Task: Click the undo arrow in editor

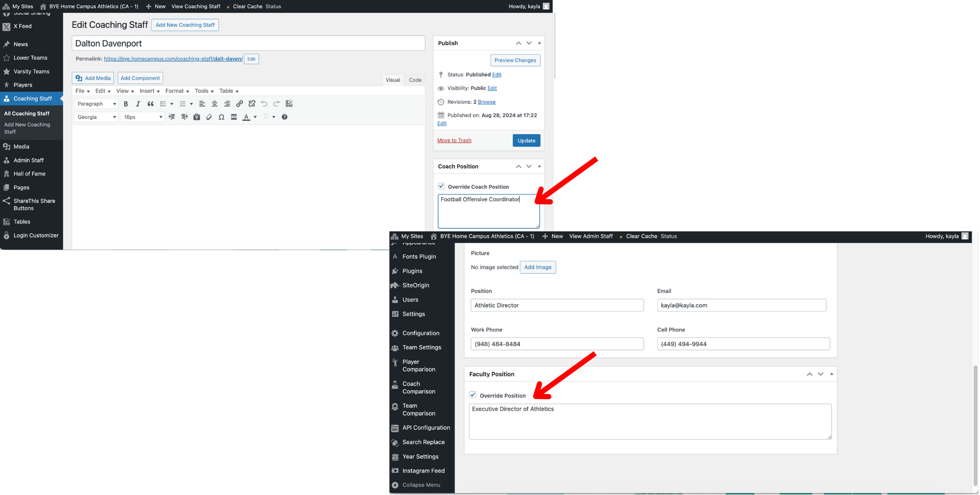Action: click(x=264, y=104)
